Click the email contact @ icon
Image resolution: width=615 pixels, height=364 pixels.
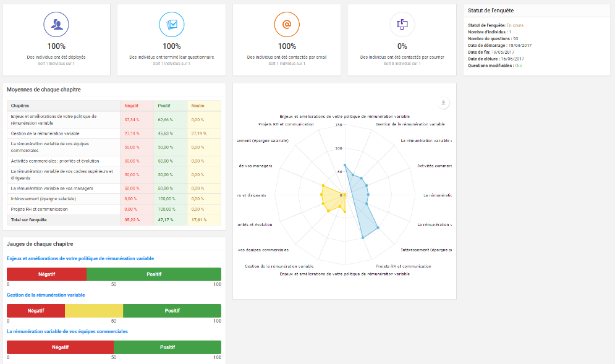pos(287,25)
